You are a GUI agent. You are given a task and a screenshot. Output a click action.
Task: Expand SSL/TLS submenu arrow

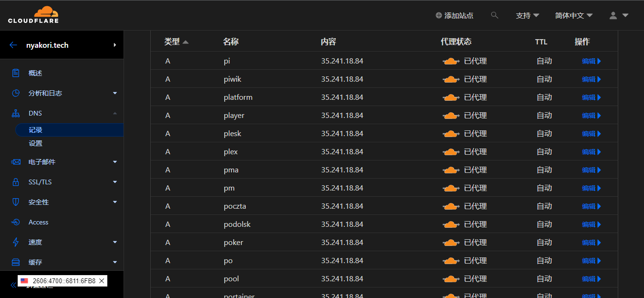[115, 182]
